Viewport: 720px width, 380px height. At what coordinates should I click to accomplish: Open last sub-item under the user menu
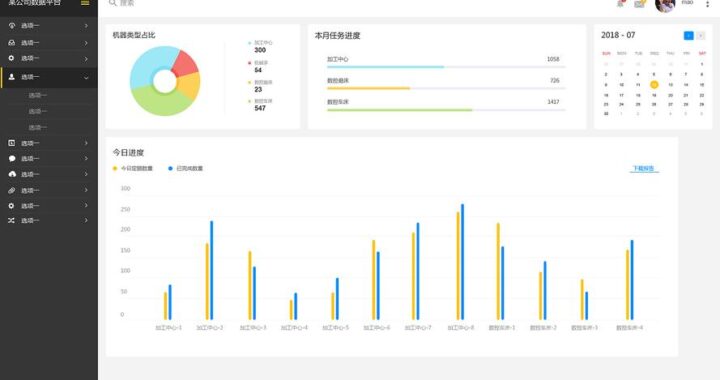coord(38,128)
